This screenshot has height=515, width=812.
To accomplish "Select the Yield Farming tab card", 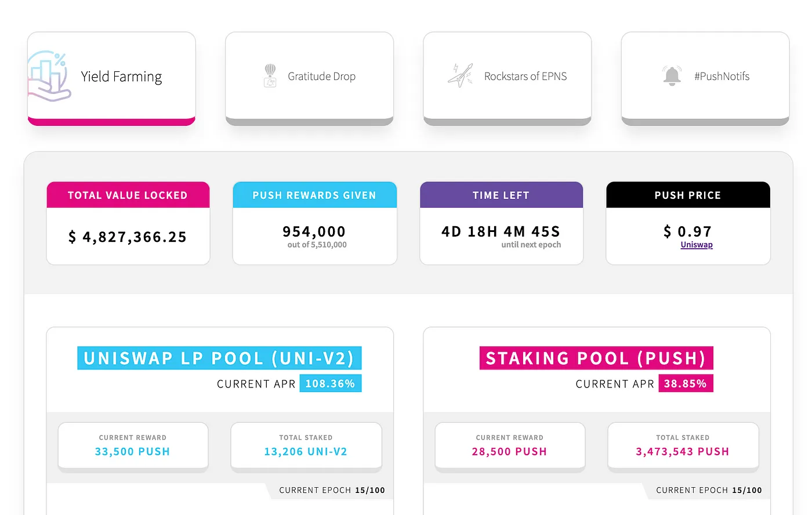I will [x=111, y=77].
